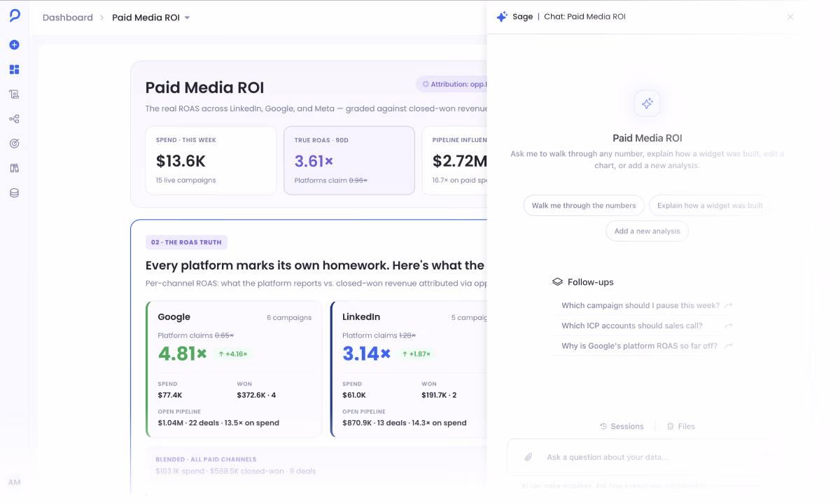
Task: Click the paperclip attach icon
Action: pyautogui.click(x=528, y=457)
